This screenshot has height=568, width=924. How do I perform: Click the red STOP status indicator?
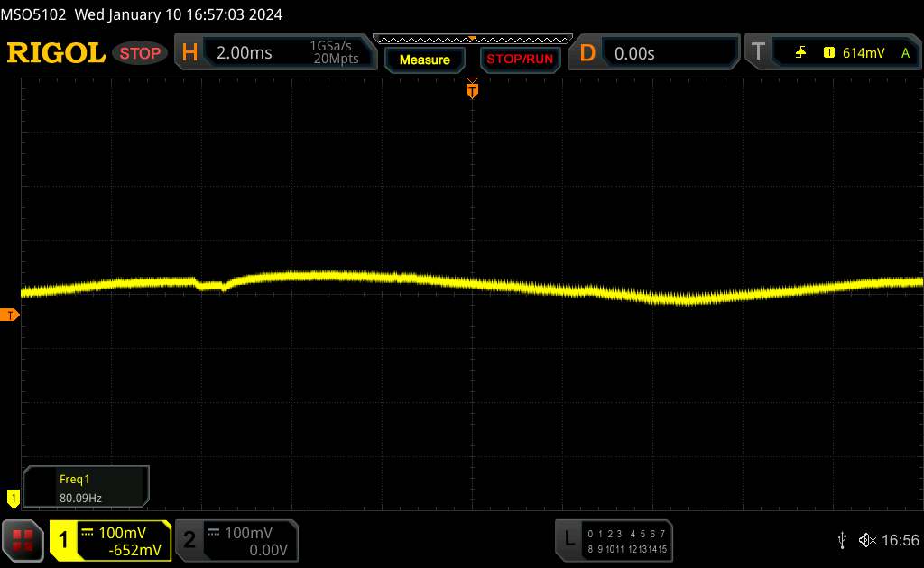[140, 53]
